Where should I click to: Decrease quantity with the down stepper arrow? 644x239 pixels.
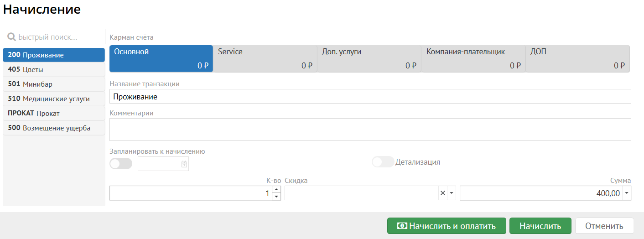click(276, 197)
